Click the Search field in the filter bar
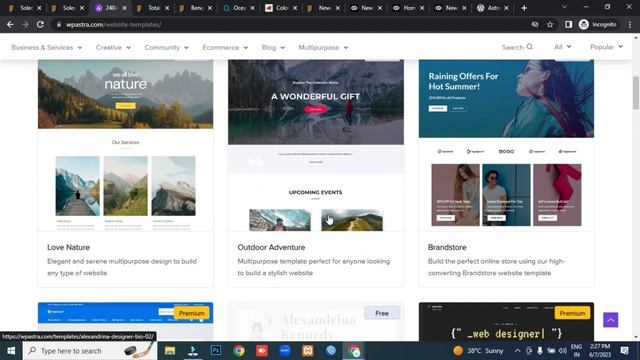Image resolution: width=640 pixels, height=360 pixels. [x=517, y=47]
